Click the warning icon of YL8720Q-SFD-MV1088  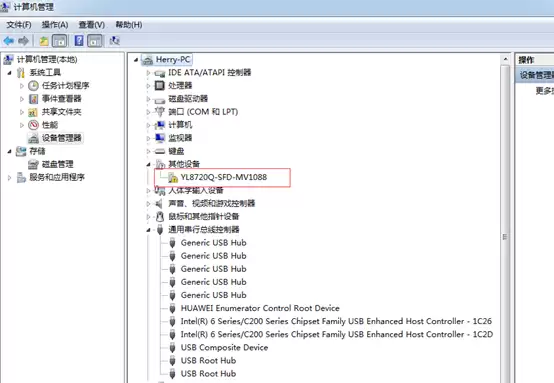tap(172, 177)
